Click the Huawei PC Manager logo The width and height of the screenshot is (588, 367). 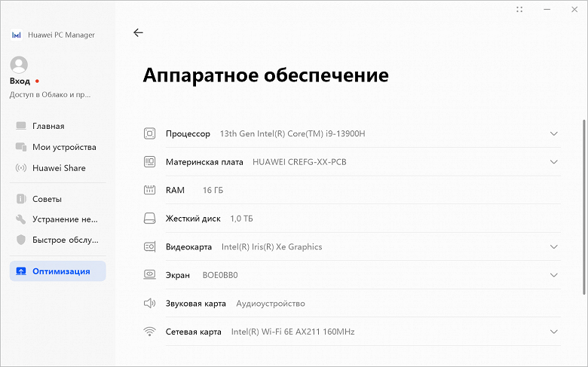(x=16, y=35)
